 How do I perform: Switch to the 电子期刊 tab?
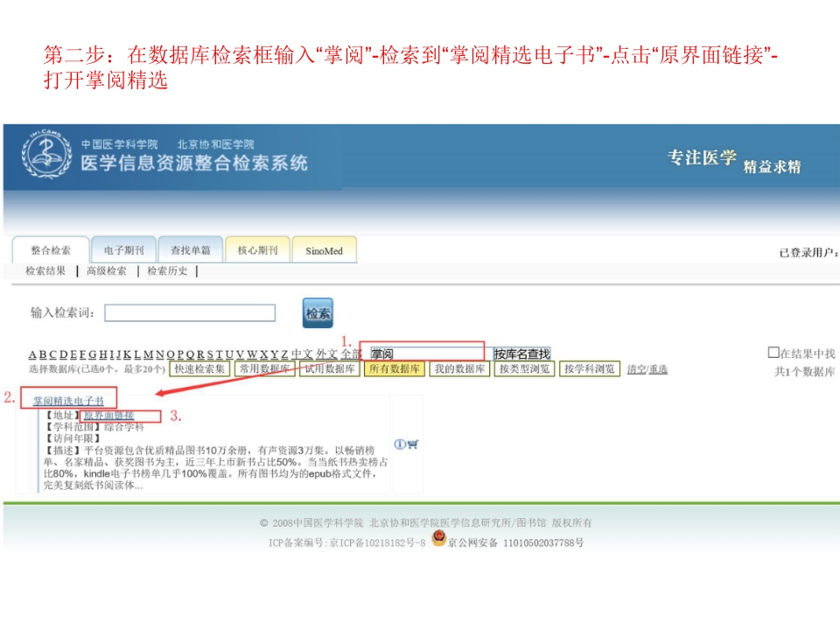coord(123,250)
